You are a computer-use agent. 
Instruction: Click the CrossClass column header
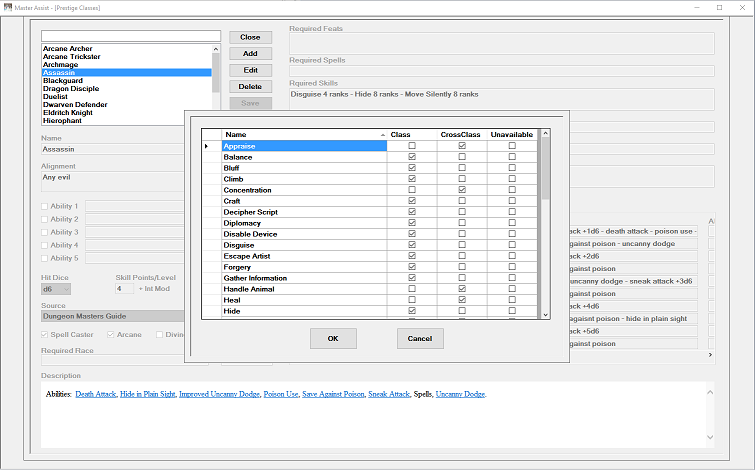462,134
